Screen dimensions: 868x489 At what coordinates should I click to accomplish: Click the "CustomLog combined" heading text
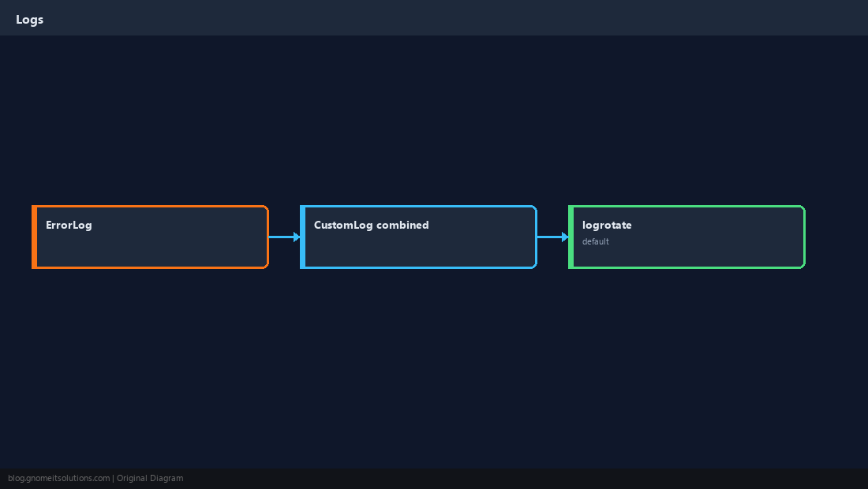click(x=372, y=225)
